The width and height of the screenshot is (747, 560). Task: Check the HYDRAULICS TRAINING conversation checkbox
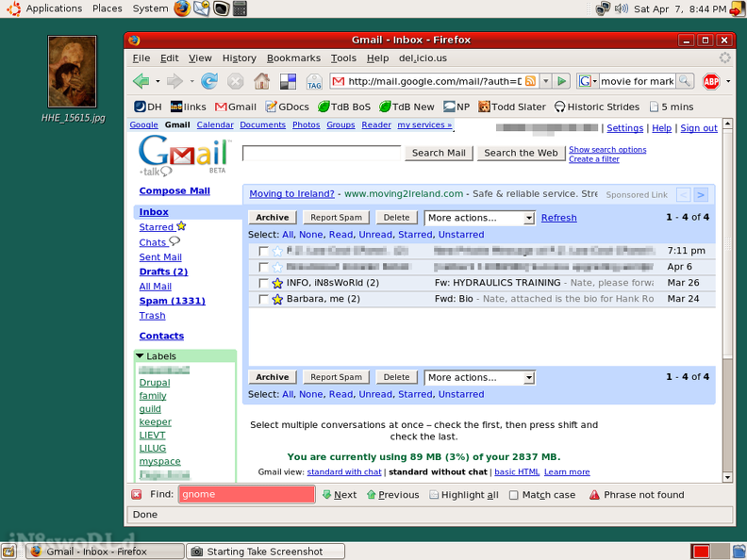click(263, 284)
